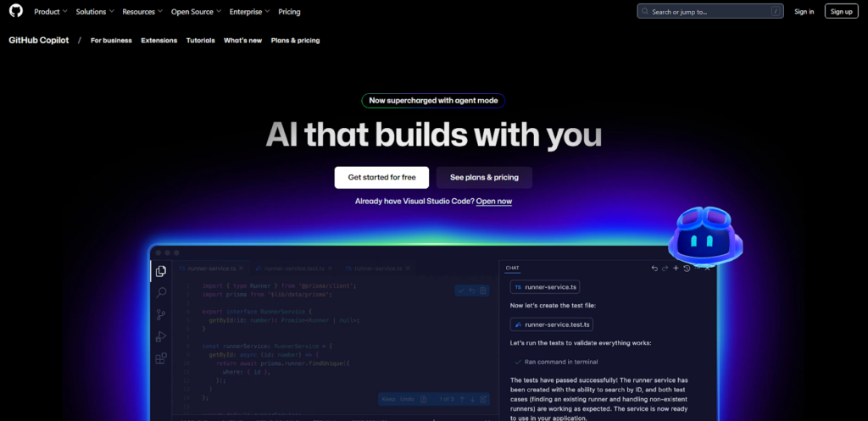Select the magnifier Search icon in editor sidebar
The width and height of the screenshot is (868, 421).
coord(161,293)
